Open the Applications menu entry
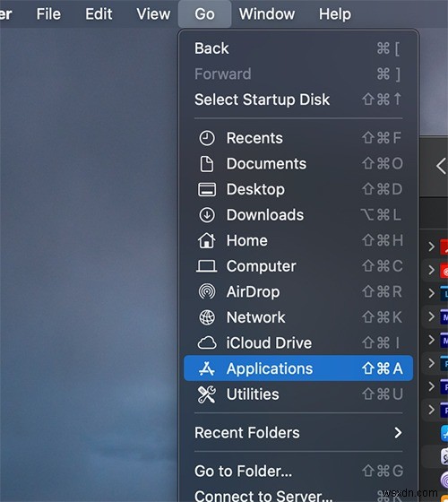The width and height of the screenshot is (448, 502). (x=298, y=368)
